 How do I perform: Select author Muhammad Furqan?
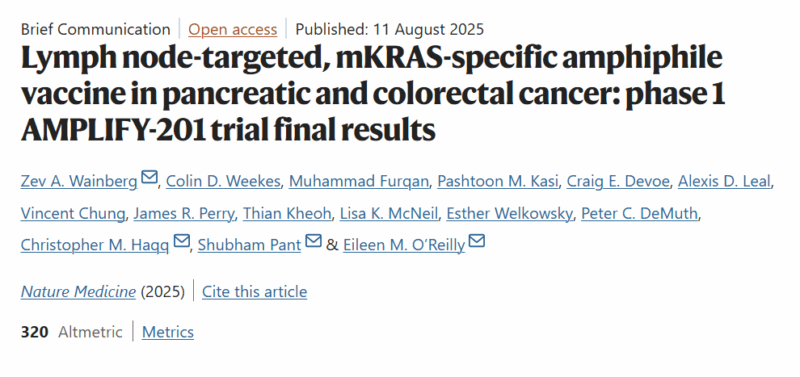(359, 181)
